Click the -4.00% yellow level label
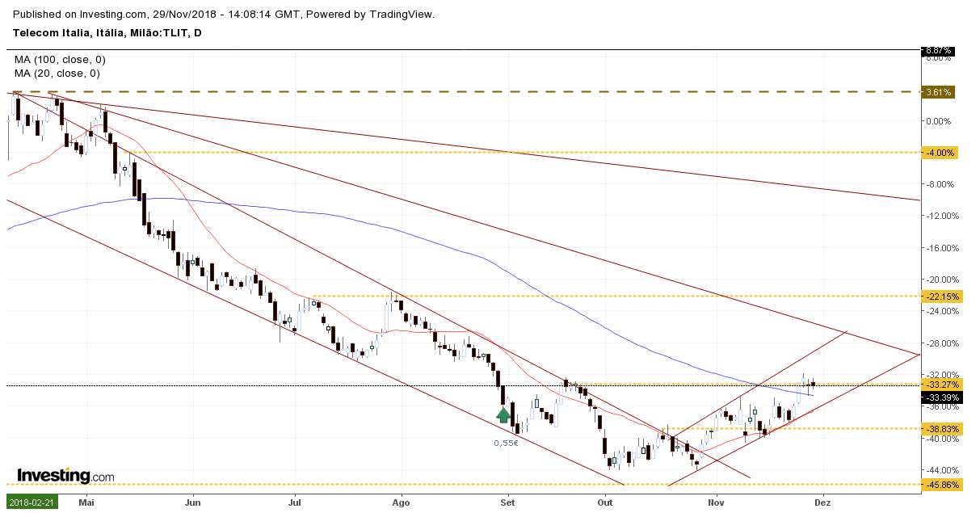 pyautogui.click(x=940, y=152)
